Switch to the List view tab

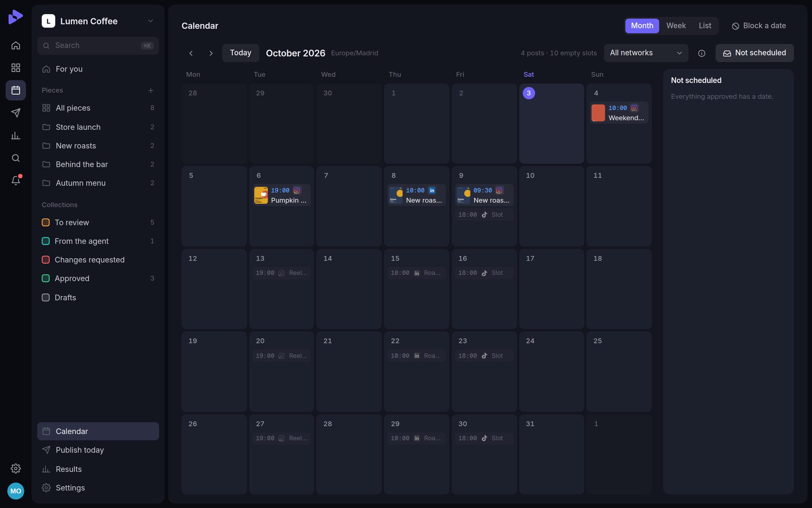point(705,26)
